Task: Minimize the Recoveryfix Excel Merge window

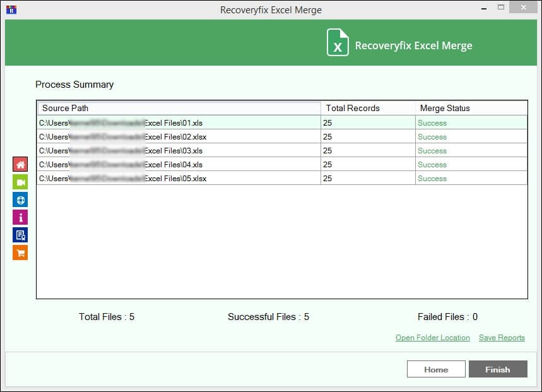Action: 484,8
